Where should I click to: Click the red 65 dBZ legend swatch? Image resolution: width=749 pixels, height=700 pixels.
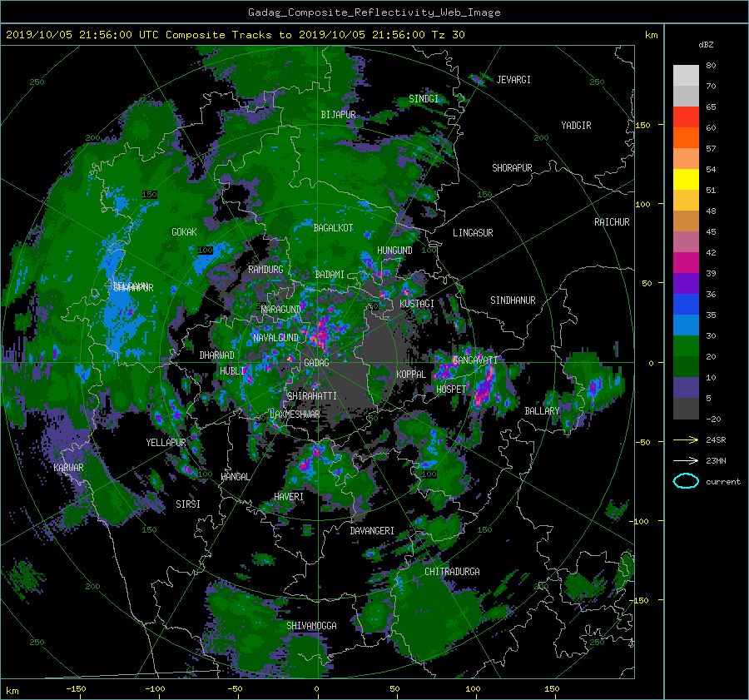tap(686, 117)
